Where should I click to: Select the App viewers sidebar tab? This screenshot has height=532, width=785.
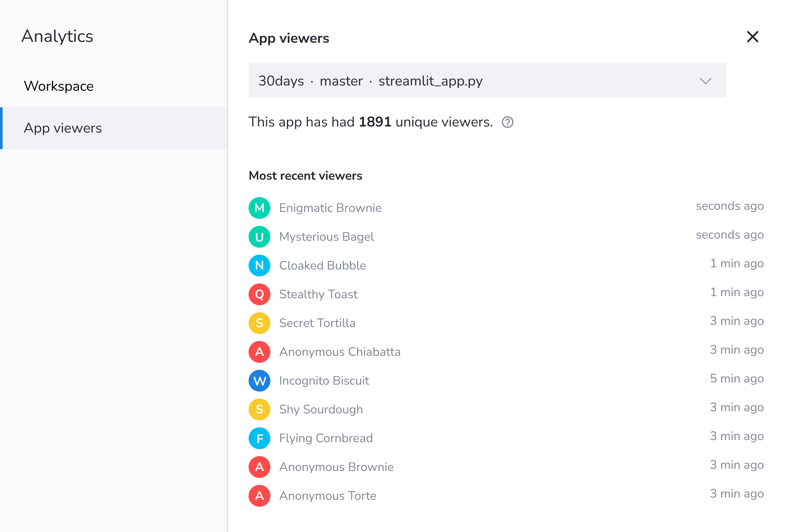[63, 128]
